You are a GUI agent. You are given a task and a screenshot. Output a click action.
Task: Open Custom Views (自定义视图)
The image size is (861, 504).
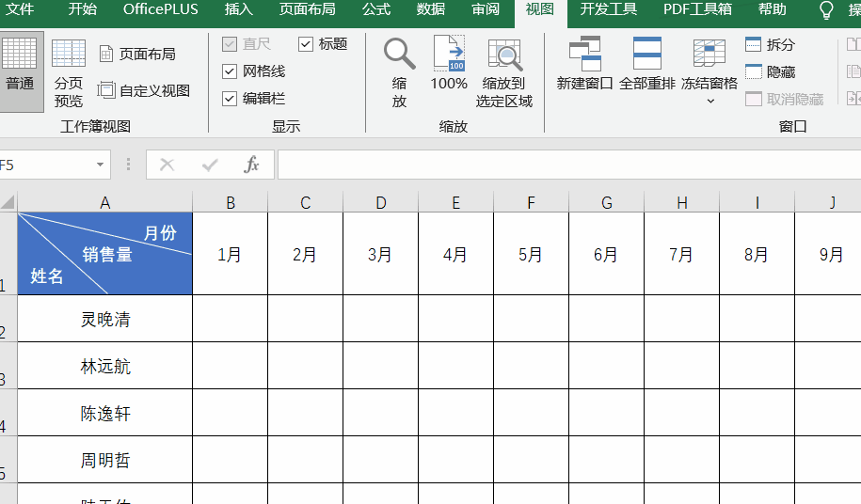click(x=144, y=90)
